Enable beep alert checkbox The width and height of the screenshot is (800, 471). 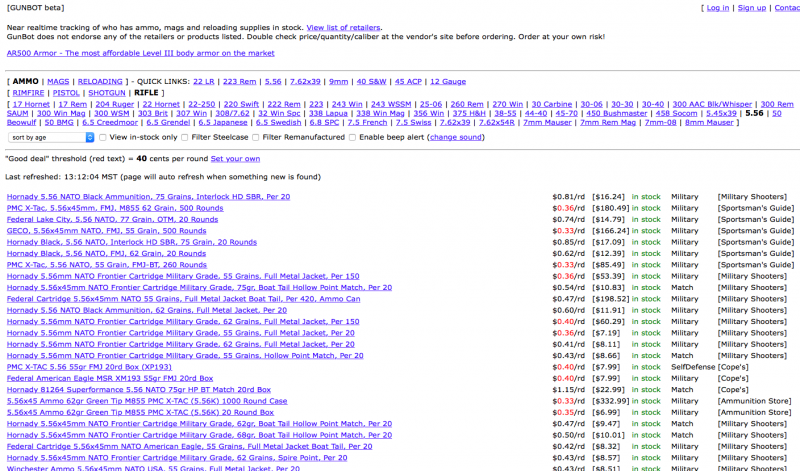tap(352, 137)
